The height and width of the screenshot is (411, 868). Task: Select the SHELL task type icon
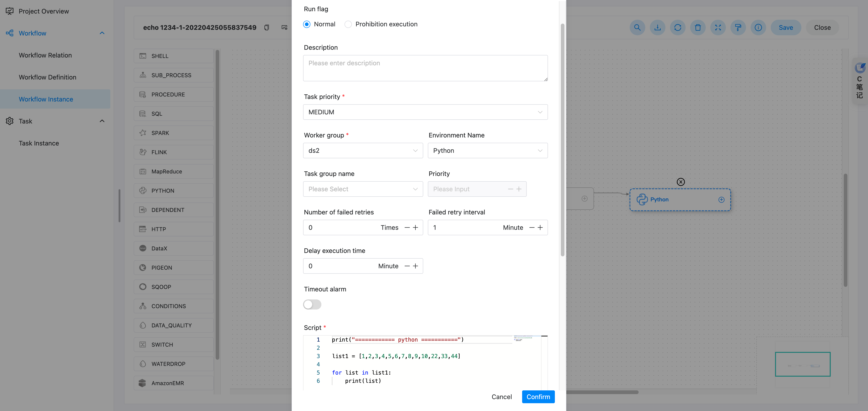click(143, 56)
